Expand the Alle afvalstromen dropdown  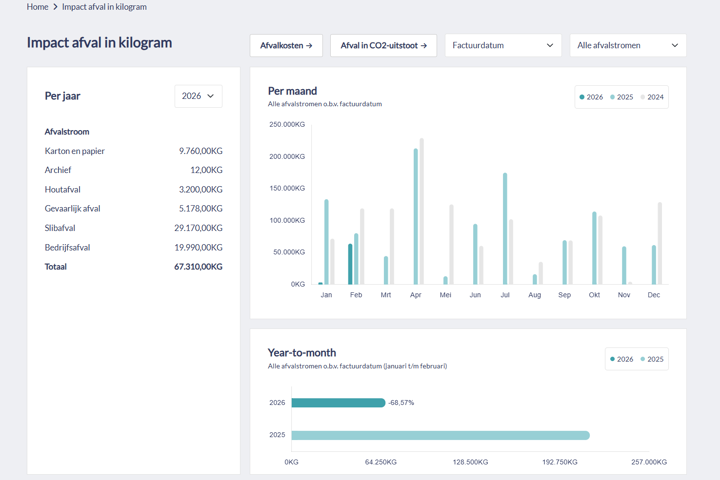point(627,46)
